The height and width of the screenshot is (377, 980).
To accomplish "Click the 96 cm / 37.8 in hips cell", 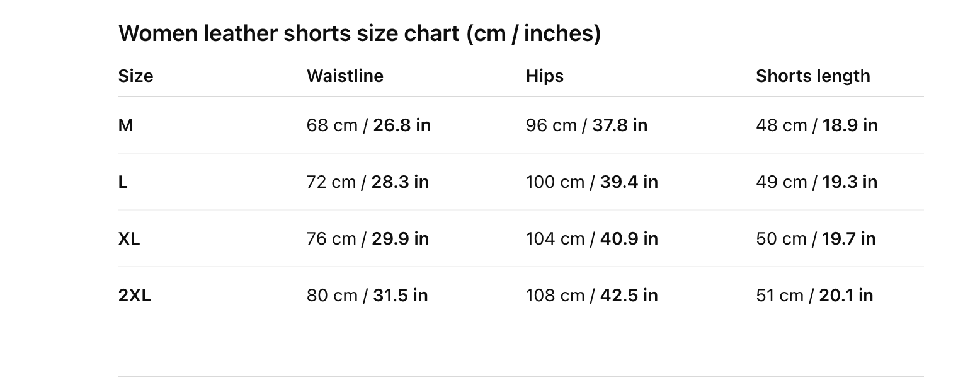I will pos(586,125).
